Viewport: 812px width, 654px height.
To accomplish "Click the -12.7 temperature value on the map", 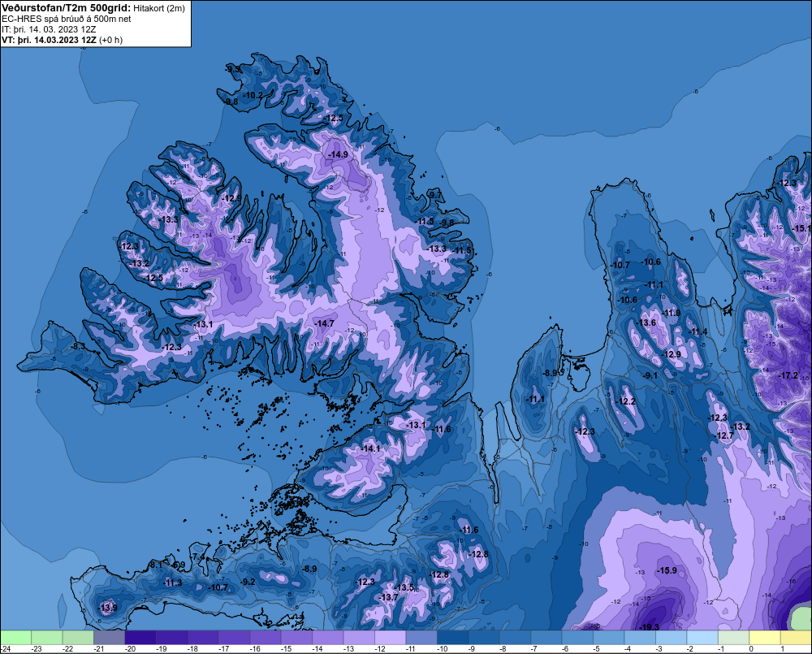I will tap(724, 435).
